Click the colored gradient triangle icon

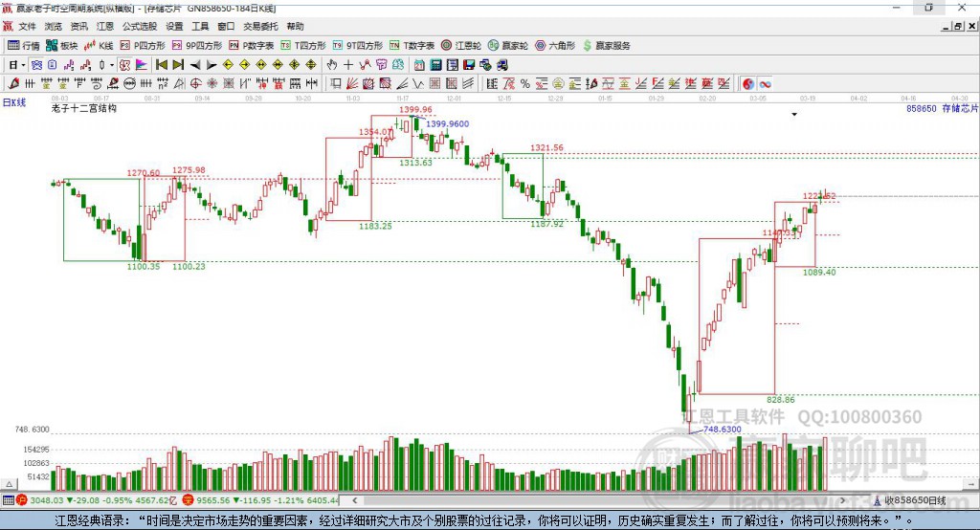point(142,65)
